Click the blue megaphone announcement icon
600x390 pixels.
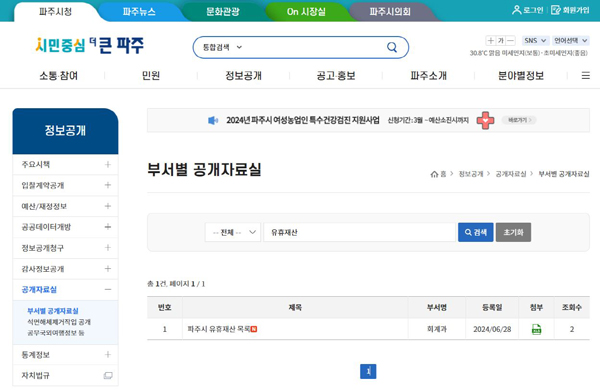(x=213, y=121)
